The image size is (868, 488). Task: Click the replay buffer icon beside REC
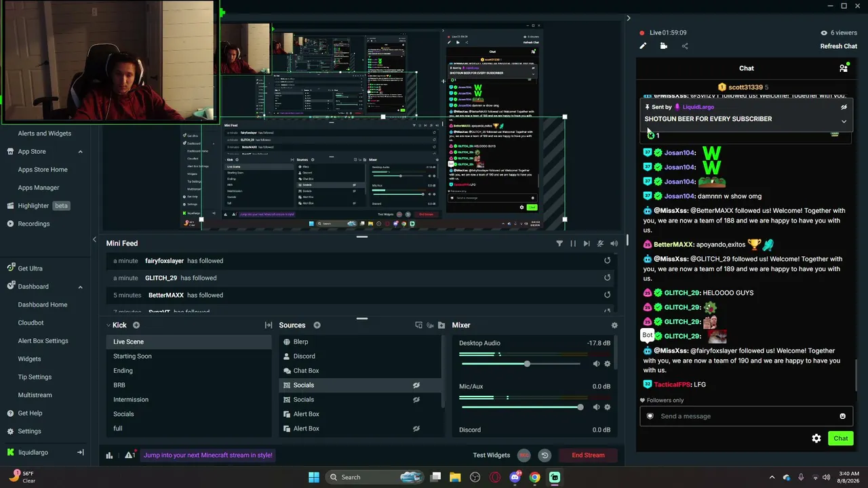[x=545, y=455]
